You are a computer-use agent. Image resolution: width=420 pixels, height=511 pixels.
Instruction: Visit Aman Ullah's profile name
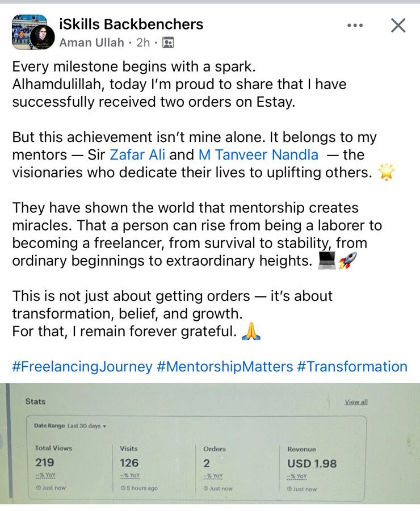coord(92,43)
